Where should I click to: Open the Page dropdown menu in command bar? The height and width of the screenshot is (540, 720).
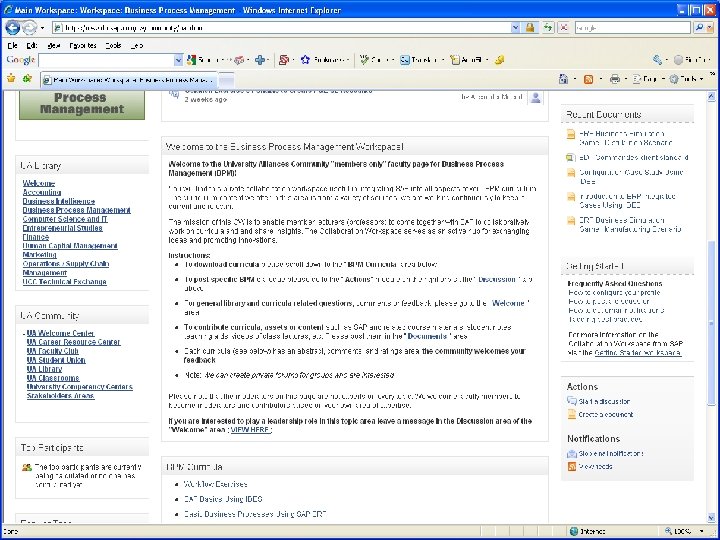[x=649, y=79]
